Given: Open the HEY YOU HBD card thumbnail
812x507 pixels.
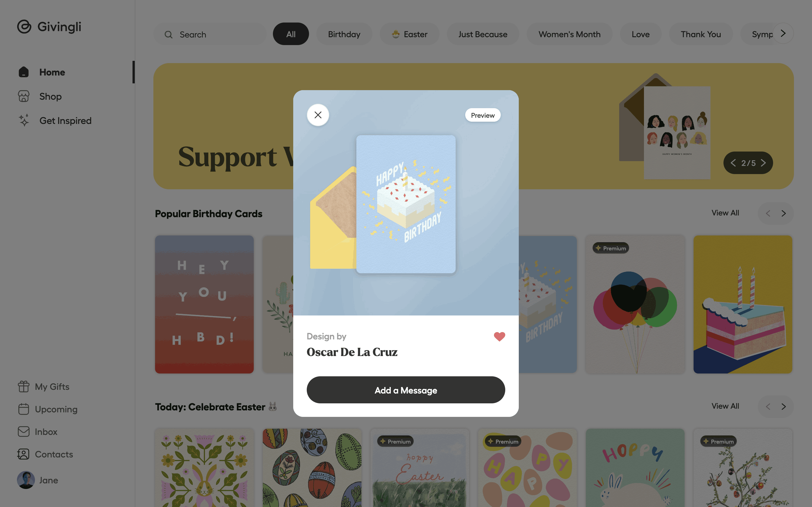Looking at the screenshot, I should 204,304.
